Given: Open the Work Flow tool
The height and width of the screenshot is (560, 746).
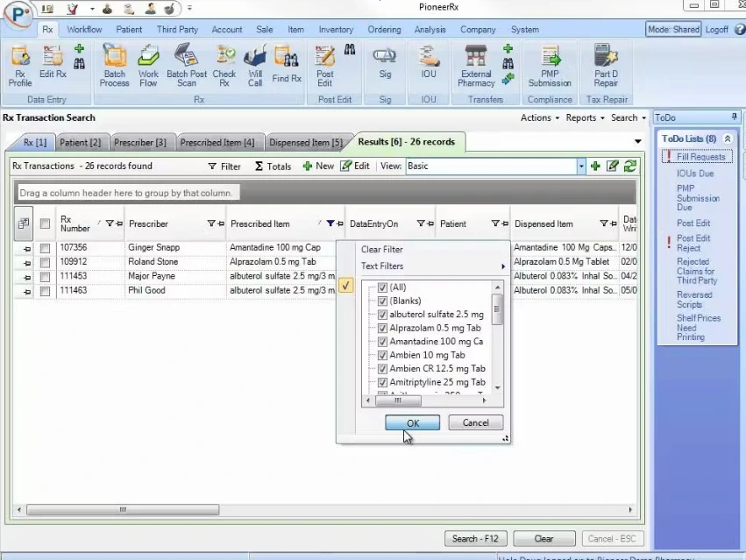Looking at the screenshot, I should click(148, 67).
